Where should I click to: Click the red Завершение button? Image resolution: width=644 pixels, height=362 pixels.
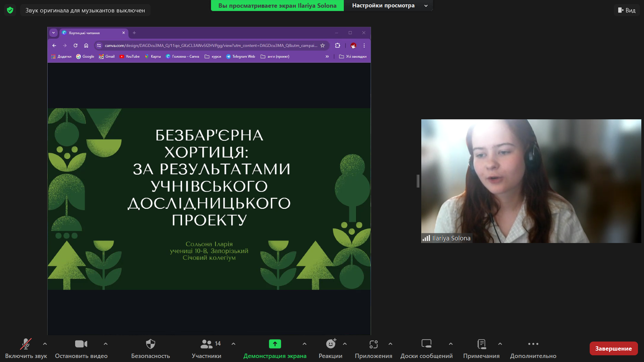tap(613, 349)
